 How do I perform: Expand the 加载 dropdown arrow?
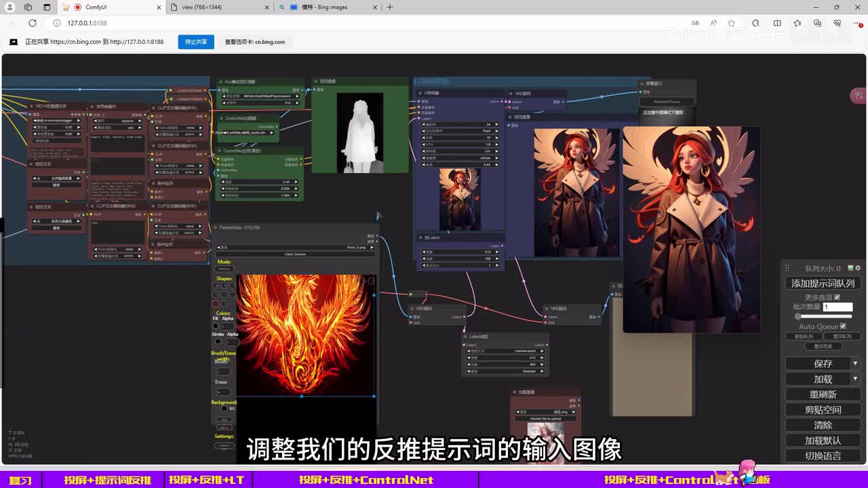(855, 379)
